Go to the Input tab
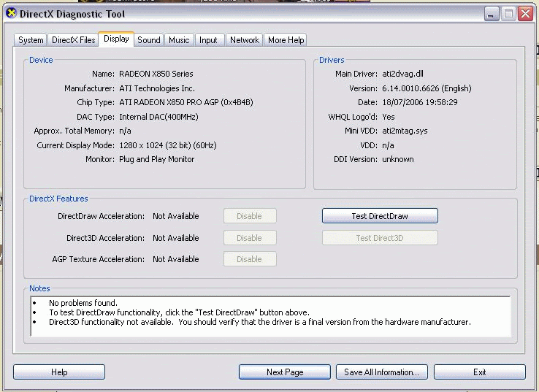The width and height of the screenshot is (539, 392). (208, 40)
